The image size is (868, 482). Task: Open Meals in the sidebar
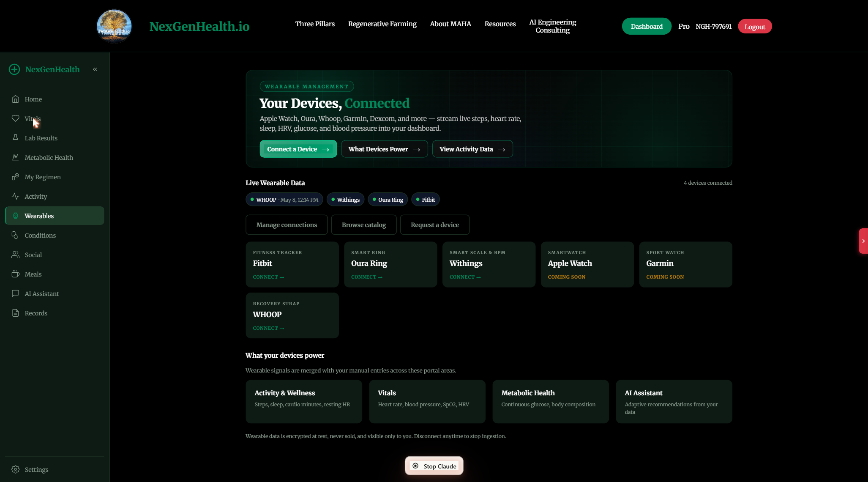55,274
